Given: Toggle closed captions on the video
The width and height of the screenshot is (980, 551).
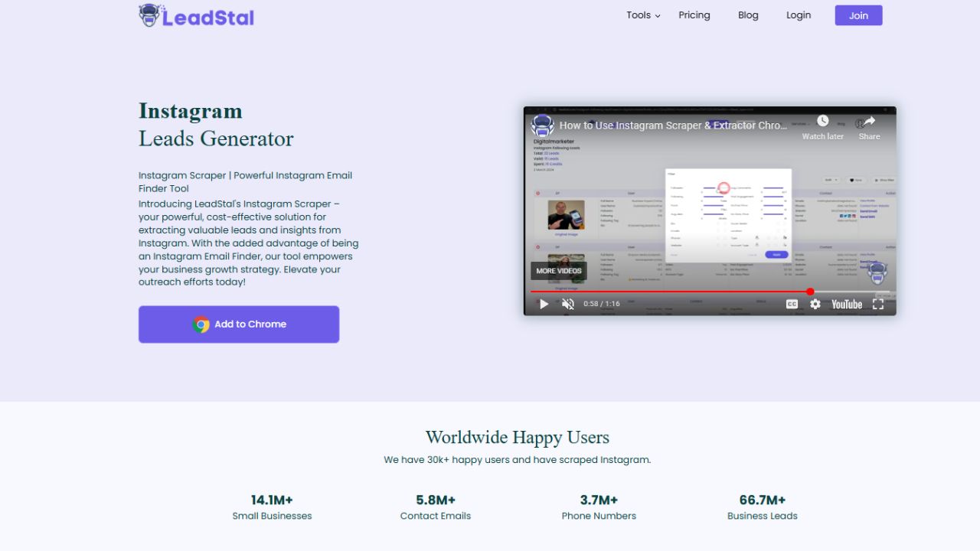Looking at the screenshot, I should tap(792, 304).
